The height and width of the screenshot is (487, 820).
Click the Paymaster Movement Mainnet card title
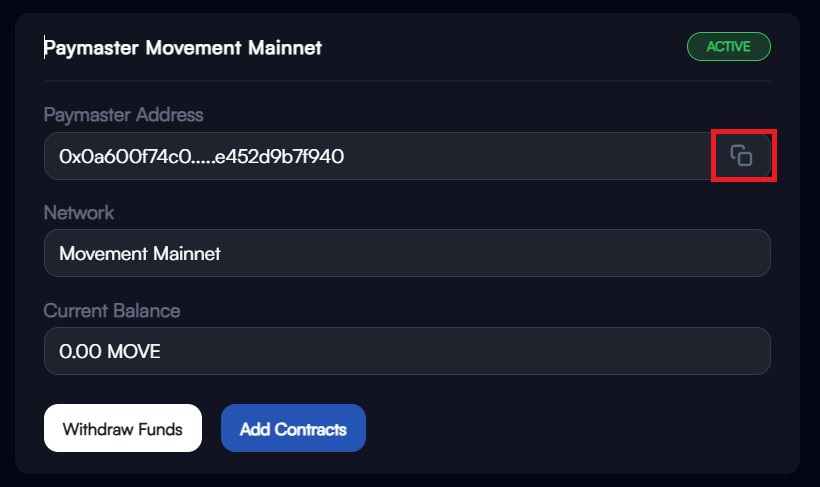183,48
